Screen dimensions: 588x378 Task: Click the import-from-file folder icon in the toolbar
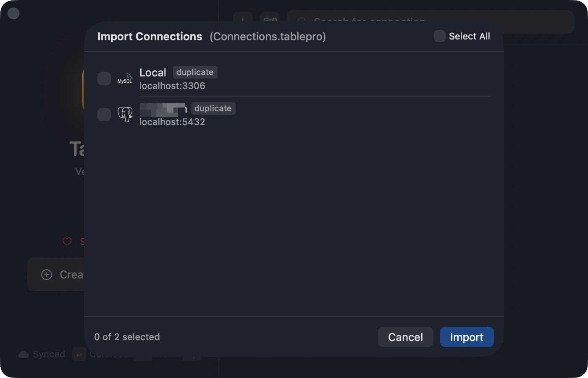pyautogui.click(x=270, y=20)
